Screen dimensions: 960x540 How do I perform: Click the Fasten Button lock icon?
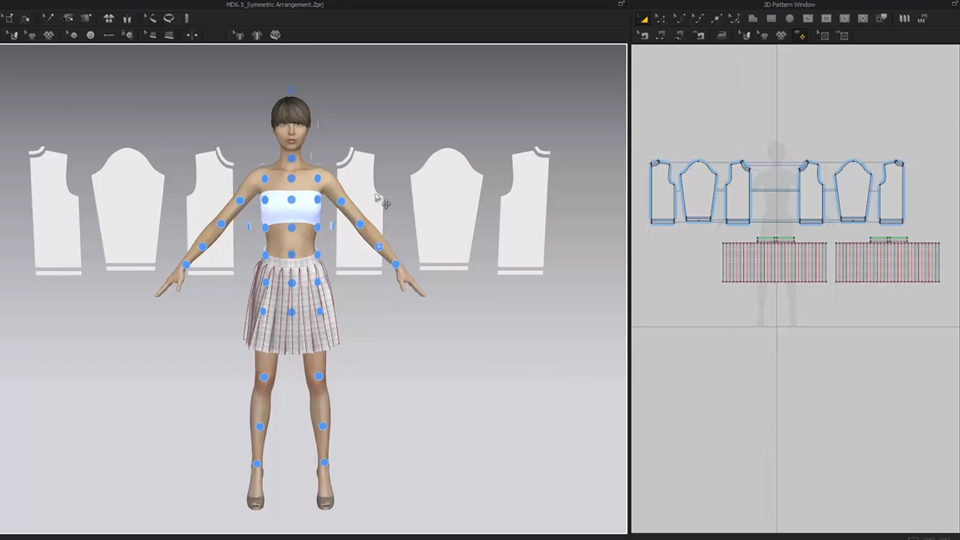pos(127,35)
